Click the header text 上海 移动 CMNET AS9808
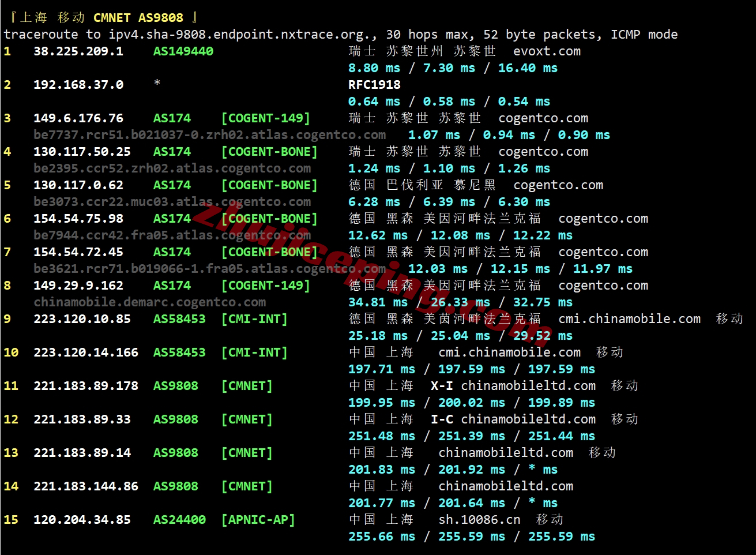756x555 pixels. [101, 18]
